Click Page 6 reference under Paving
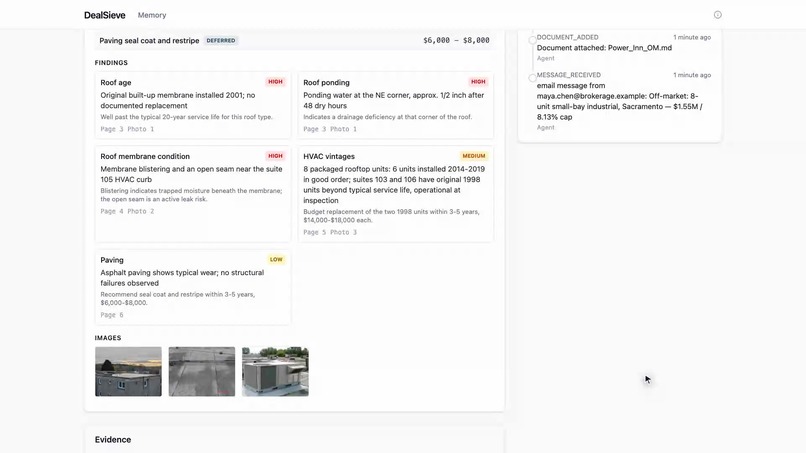Screen dimensions: 806x453 [x=112, y=315]
